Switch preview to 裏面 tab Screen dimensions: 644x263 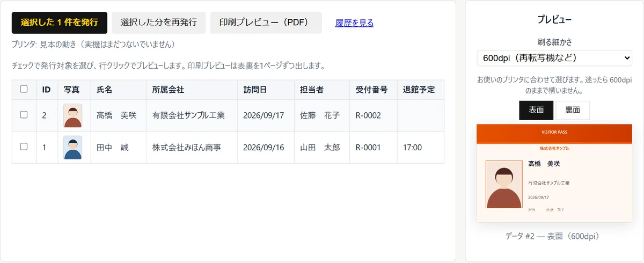573,110
